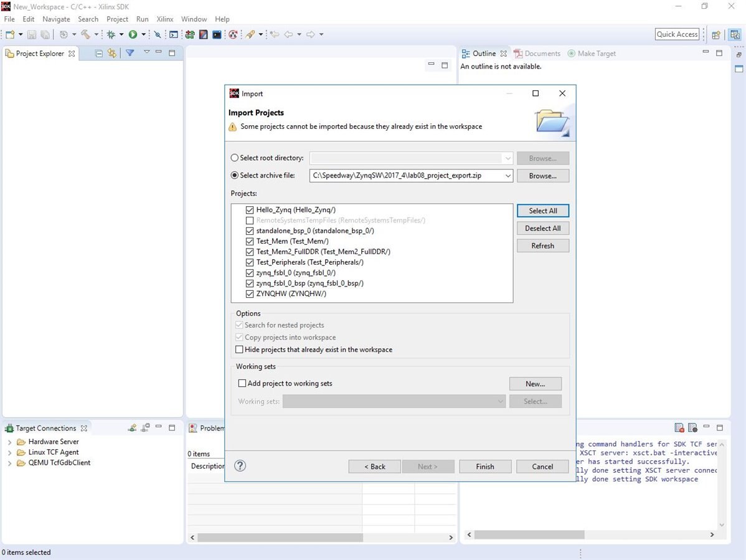Open the Xilinx menu
The image size is (746, 560).
point(165,19)
